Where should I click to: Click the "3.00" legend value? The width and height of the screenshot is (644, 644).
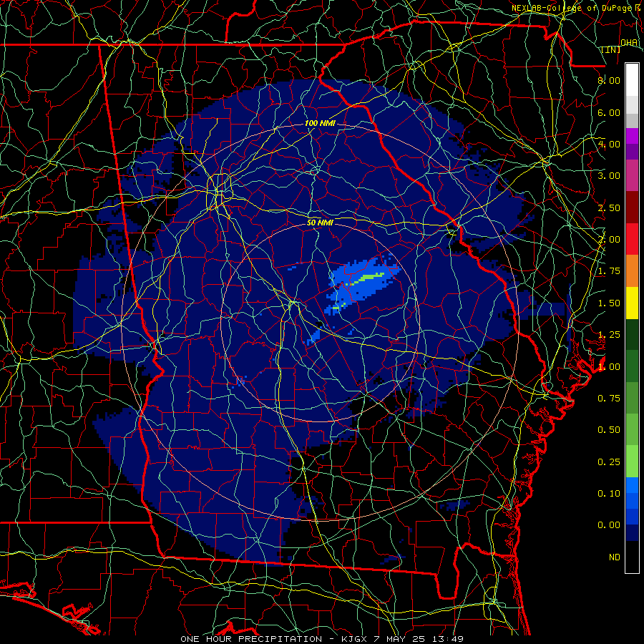pyautogui.click(x=609, y=176)
